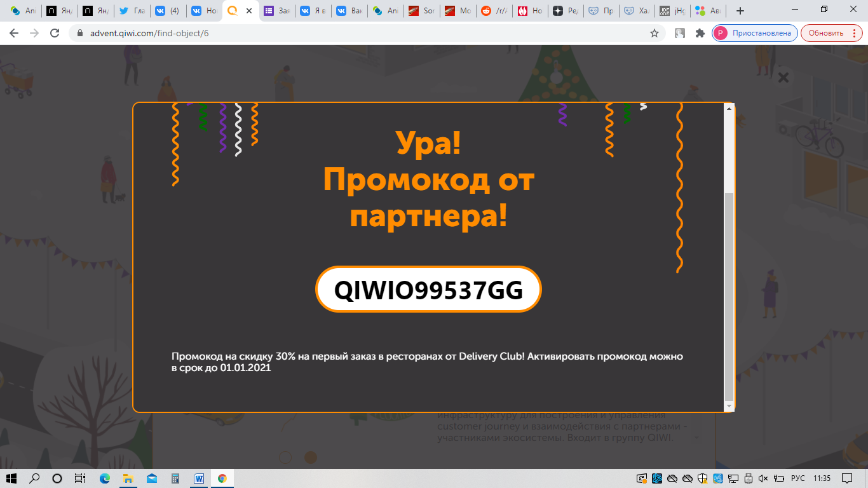Image resolution: width=868 pixels, height=488 pixels.
Task: Close the active QIWI advent tab
Action: pos(248,11)
